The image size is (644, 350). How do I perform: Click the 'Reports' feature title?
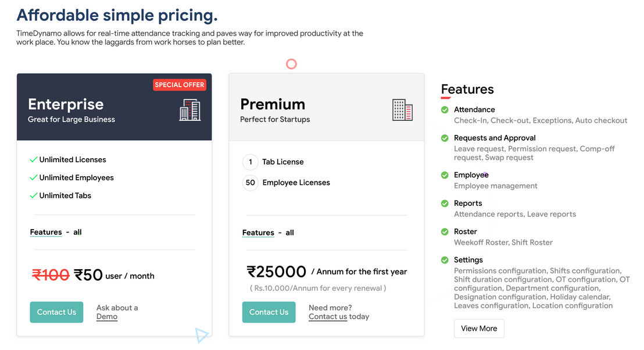coord(468,203)
